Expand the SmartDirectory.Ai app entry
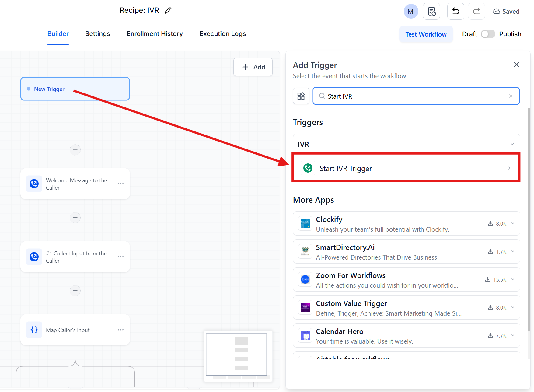Screen dimensions: 534x392 [513, 251]
